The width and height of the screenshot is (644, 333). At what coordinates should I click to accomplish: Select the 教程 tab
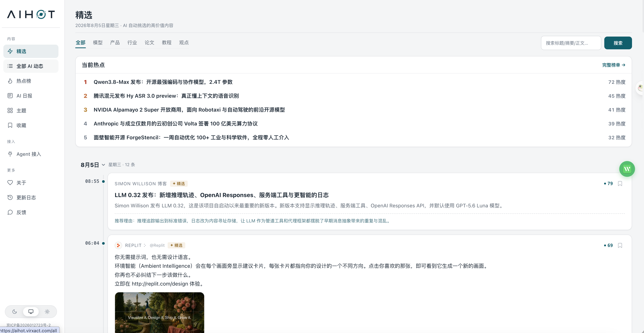(167, 43)
